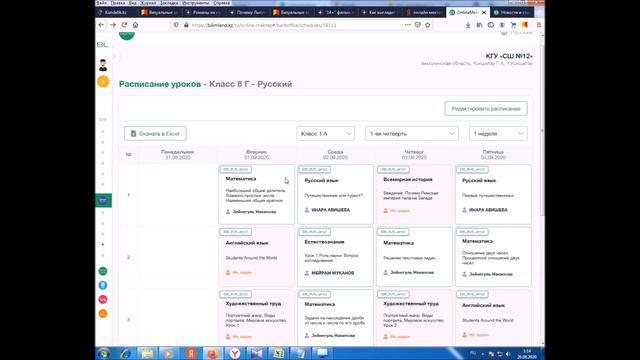Screen dimensions: 640x360
Task: Click the shopping cart extension icon
Action: pyautogui.click(x=513, y=25)
